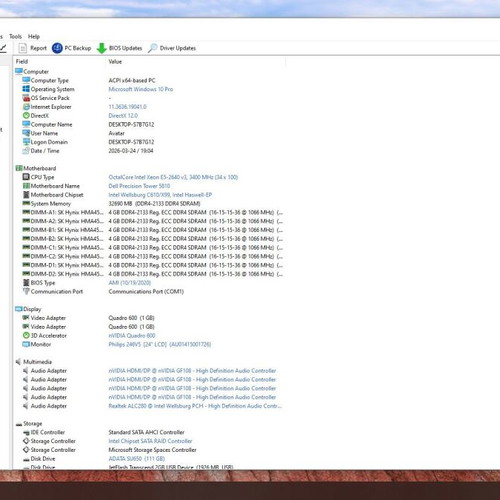The width and height of the screenshot is (500, 500).
Task: Select Microsoft Storage Spaces Controller value
Action: click(x=152, y=450)
